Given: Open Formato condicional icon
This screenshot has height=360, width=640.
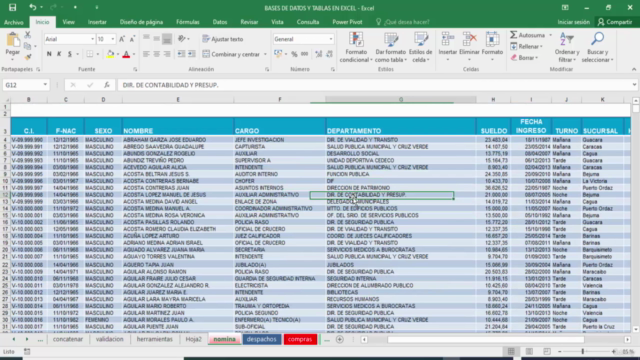Looking at the screenshot, I should click(356, 40).
